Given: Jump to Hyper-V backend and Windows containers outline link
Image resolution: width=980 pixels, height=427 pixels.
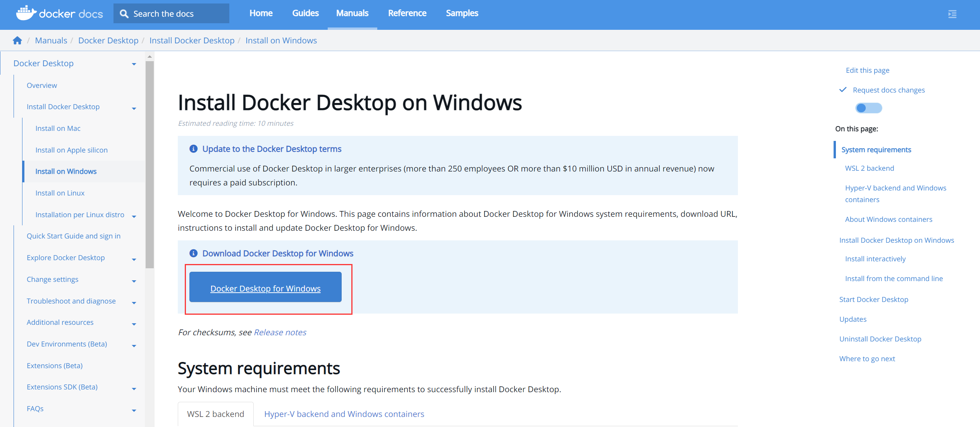Looking at the screenshot, I should 896,194.
